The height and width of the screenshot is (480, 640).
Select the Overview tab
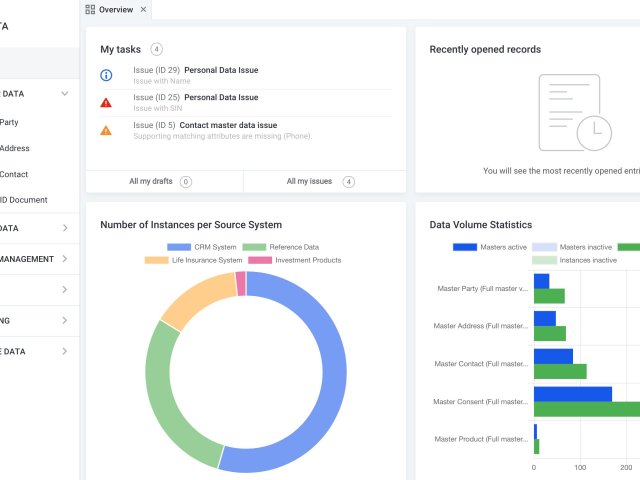[115, 10]
